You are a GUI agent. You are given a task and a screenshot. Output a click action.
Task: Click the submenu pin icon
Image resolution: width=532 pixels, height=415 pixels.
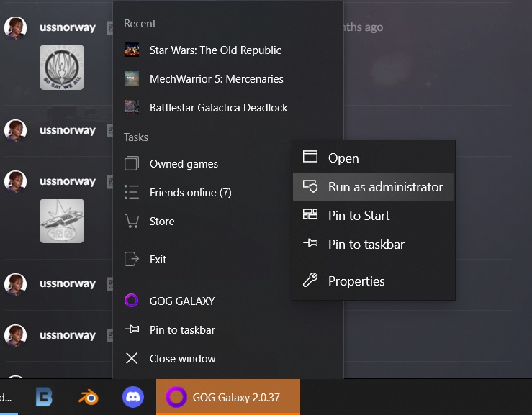coord(310,243)
